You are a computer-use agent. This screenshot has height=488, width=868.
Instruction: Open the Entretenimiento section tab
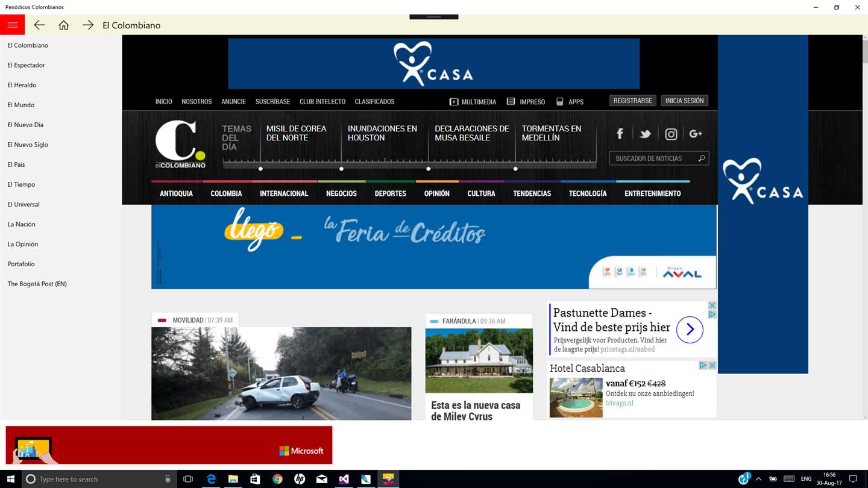[x=653, y=193]
